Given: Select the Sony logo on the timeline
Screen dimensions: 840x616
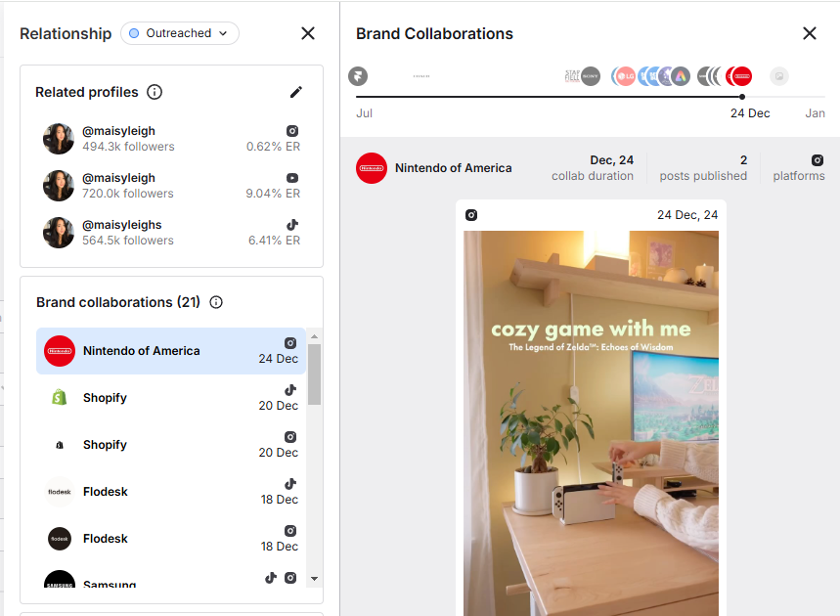Looking at the screenshot, I should click(x=591, y=76).
